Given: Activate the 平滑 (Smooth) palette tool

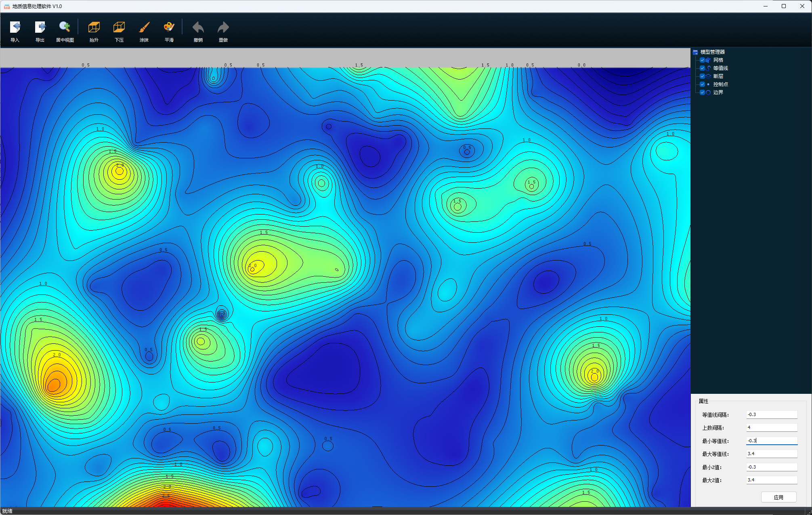Looking at the screenshot, I should pos(169,31).
